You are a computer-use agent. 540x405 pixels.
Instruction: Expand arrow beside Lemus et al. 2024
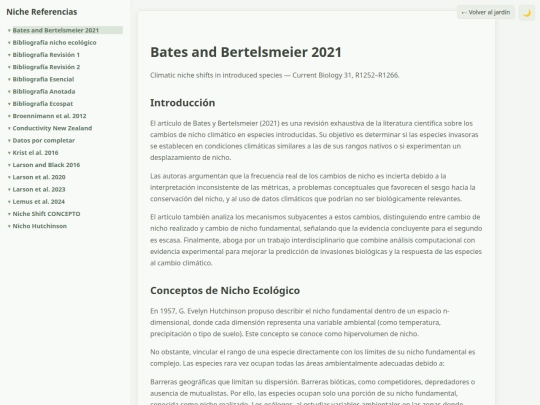(x=9, y=201)
